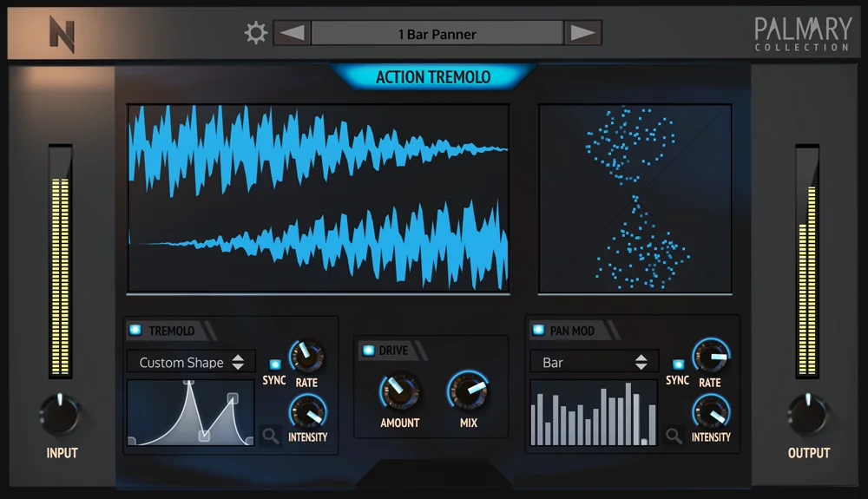Viewport: 868px width, 499px height.
Task: Click the magnifier under Tremolo shape
Action: [x=271, y=436]
